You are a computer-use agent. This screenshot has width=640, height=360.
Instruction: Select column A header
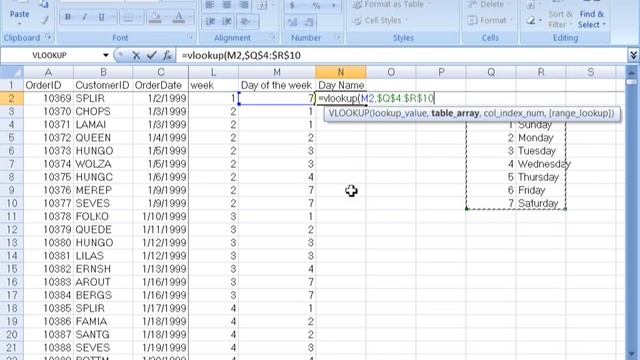[48, 73]
